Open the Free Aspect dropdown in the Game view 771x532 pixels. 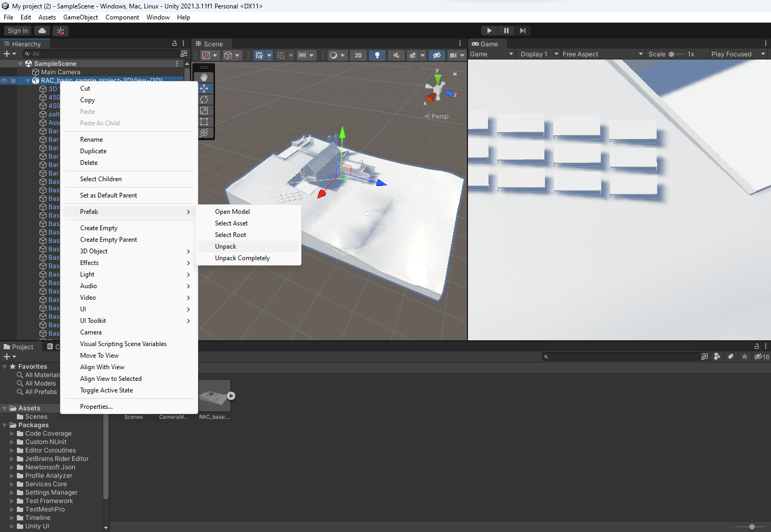[601, 54]
